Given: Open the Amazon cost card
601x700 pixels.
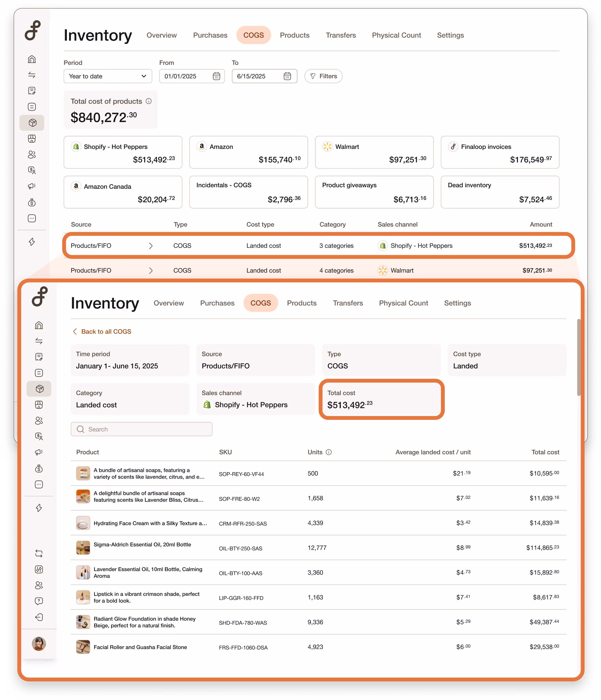Looking at the screenshot, I should click(x=249, y=152).
